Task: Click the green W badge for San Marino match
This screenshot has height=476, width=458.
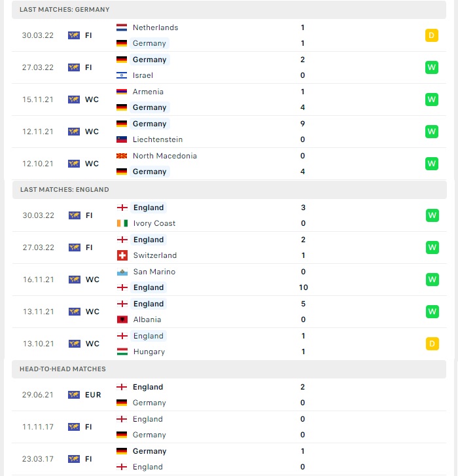Action: [432, 280]
